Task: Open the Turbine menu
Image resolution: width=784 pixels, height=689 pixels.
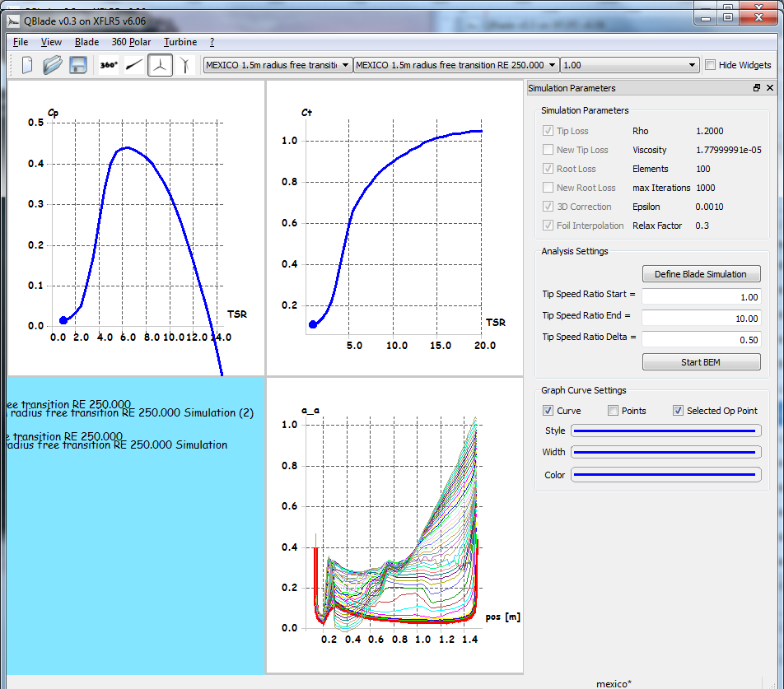Action: click(180, 42)
